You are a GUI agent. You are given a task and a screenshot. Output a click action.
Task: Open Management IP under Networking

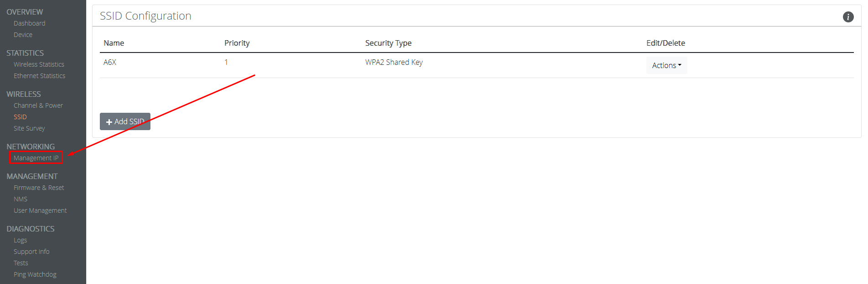(36, 158)
